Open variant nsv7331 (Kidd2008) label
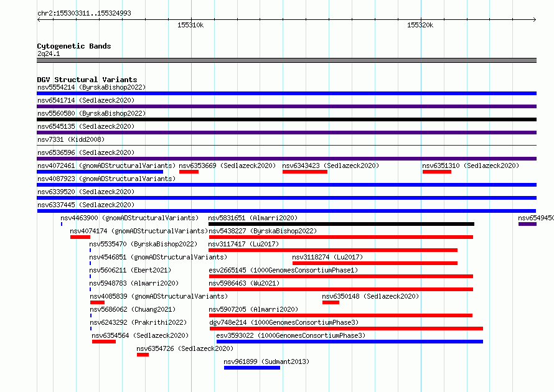Screen dimensions: 554x392 [71, 139]
